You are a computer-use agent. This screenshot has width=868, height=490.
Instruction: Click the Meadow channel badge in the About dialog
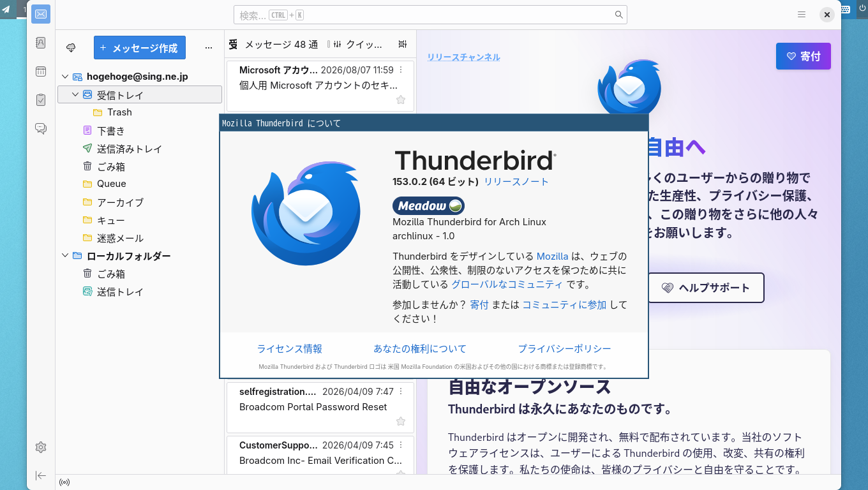point(428,205)
